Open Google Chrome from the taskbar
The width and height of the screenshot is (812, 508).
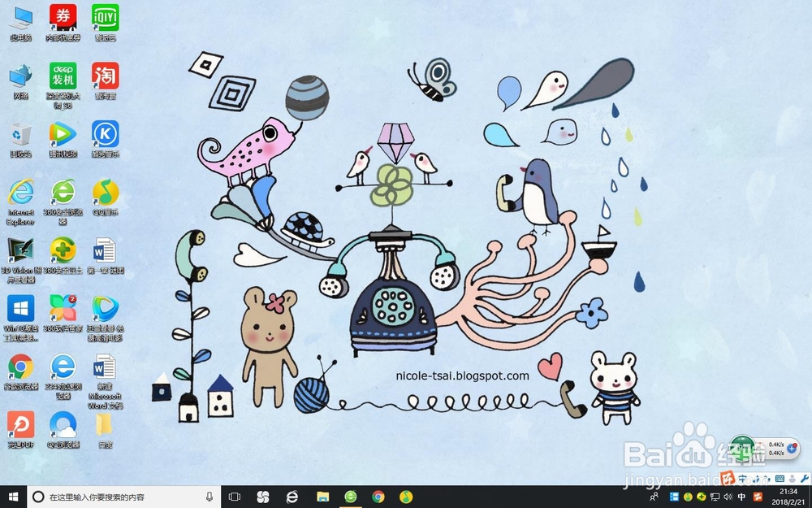tap(377, 497)
